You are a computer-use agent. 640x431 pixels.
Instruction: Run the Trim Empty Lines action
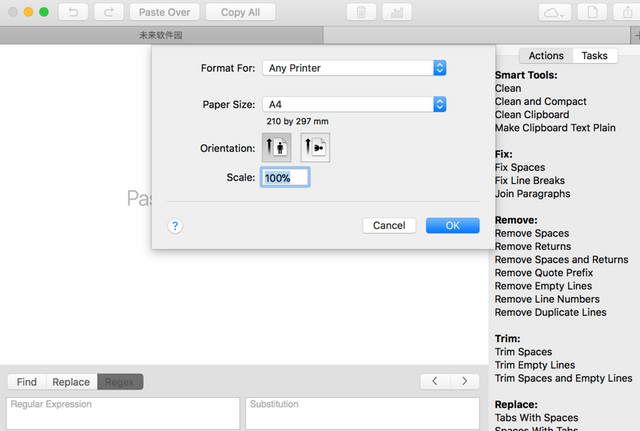click(x=535, y=365)
